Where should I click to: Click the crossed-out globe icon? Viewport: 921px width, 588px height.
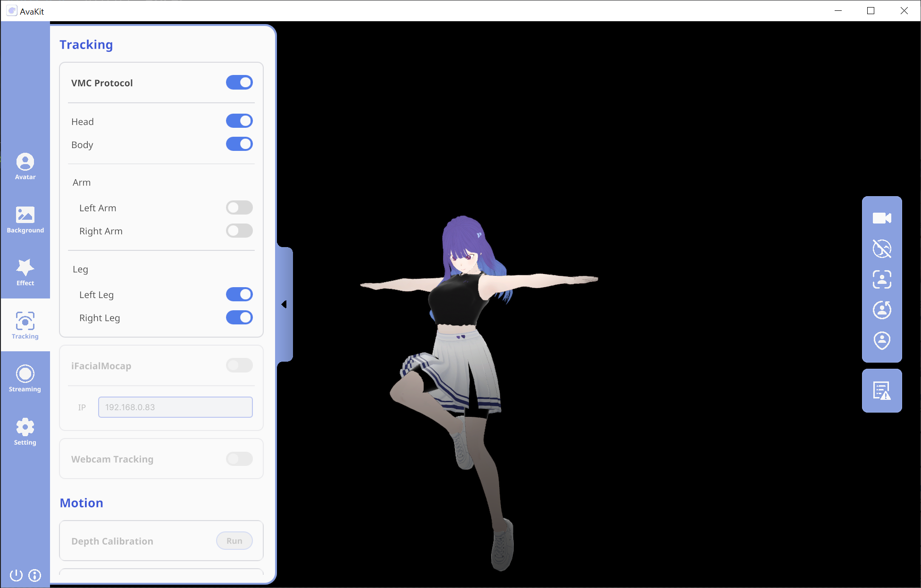coord(882,248)
